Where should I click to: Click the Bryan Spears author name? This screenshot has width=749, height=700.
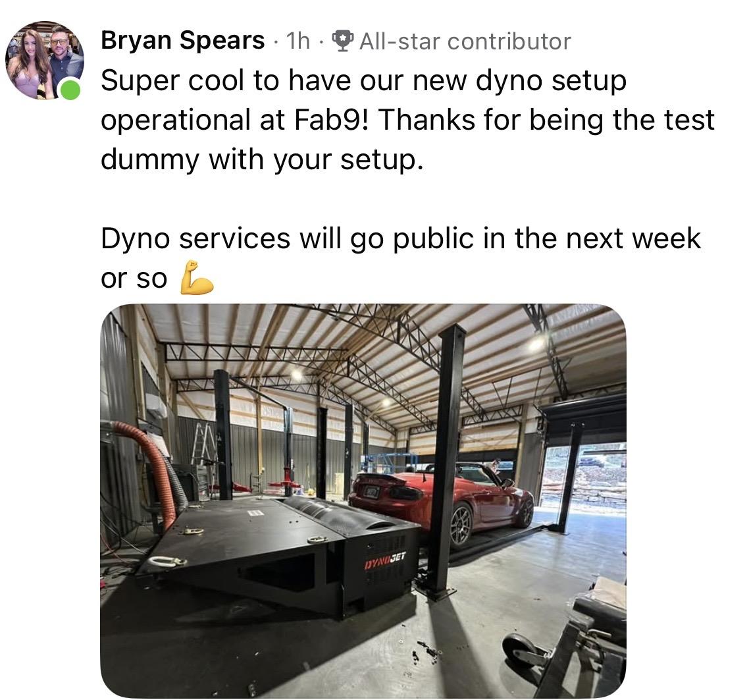[x=182, y=40]
